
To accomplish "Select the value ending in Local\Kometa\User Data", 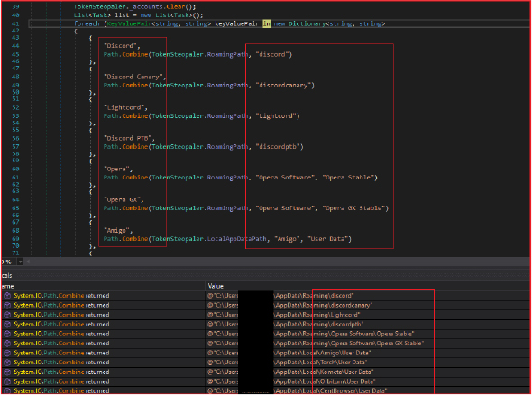I will pos(290,372).
